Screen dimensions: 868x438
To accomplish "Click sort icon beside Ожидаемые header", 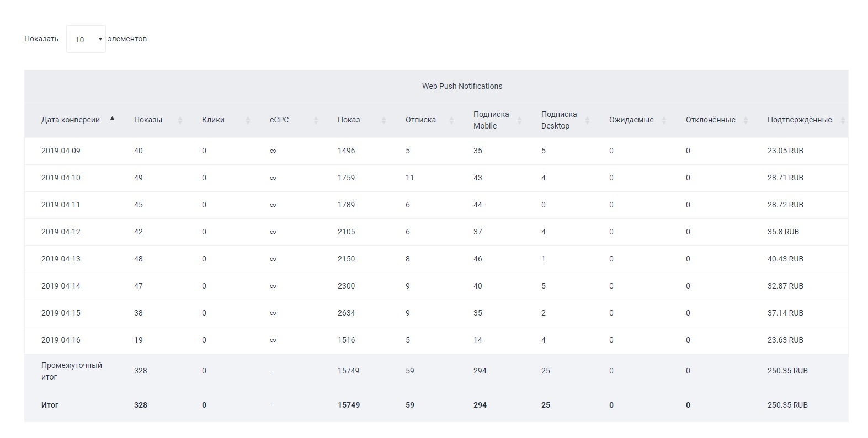I will tap(664, 120).
